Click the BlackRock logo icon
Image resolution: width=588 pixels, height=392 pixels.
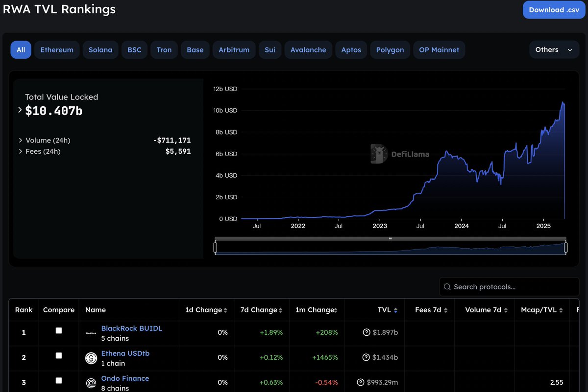point(91,333)
